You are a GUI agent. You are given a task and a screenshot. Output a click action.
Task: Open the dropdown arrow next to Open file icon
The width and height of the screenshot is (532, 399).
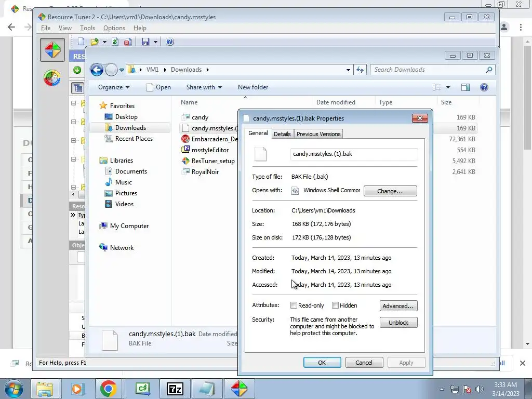coord(104,42)
